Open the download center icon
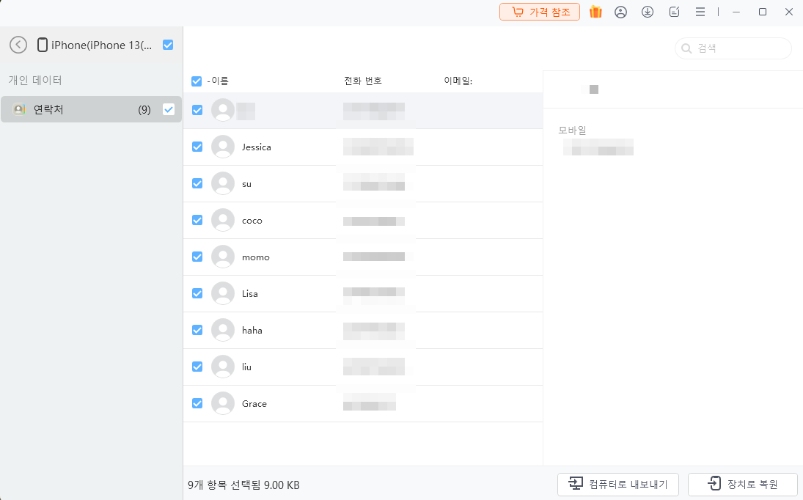The height and width of the screenshot is (500, 803). tap(647, 12)
